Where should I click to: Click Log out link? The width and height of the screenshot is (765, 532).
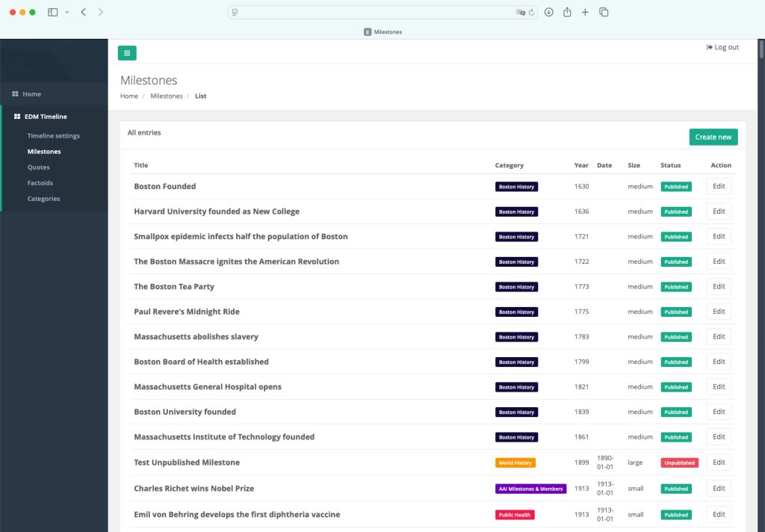pos(722,47)
